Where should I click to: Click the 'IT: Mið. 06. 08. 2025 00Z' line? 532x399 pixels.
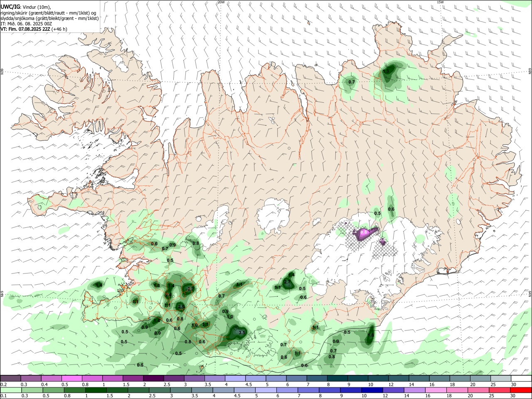click(26, 24)
